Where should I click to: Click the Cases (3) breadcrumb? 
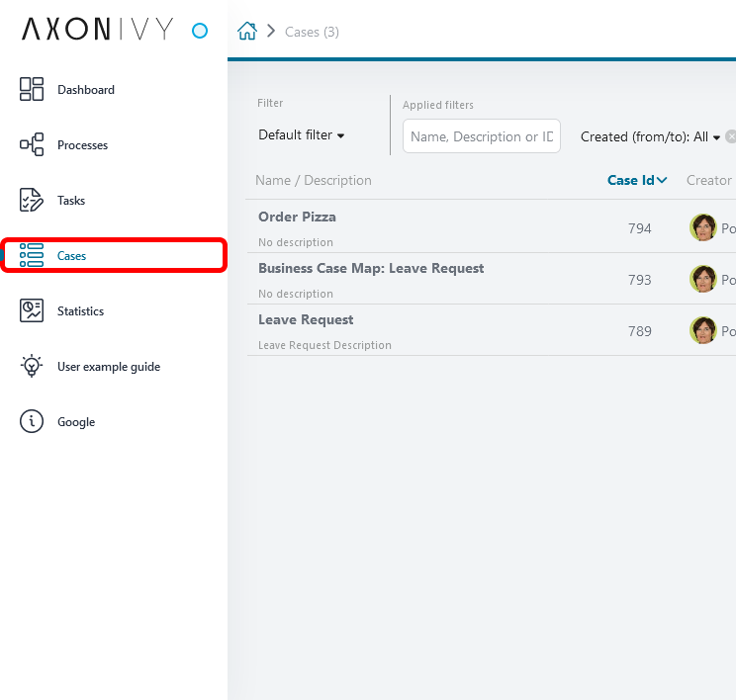pyautogui.click(x=312, y=32)
